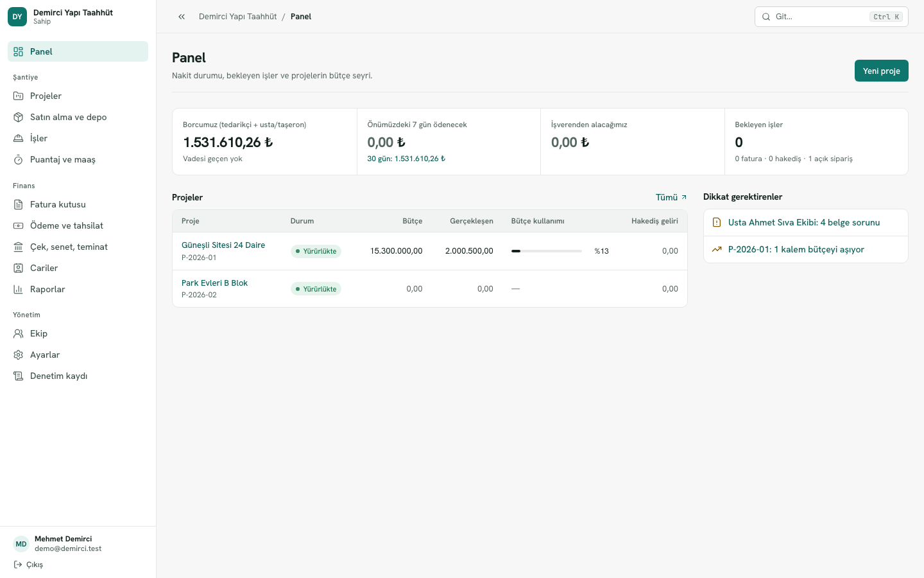This screenshot has height=578, width=924.
Task: Click the %13 budget usage value
Action: (x=601, y=251)
